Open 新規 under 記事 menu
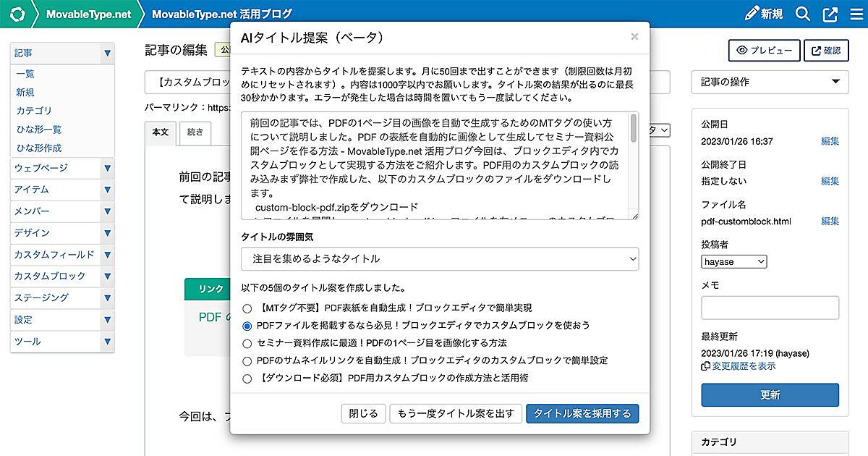868x456 pixels. [x=25, y=93]
